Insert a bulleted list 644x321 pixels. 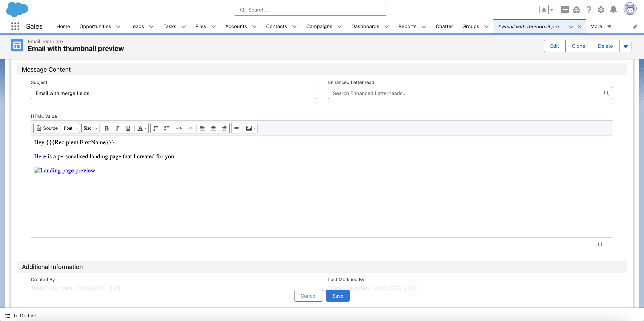(167, 128)
